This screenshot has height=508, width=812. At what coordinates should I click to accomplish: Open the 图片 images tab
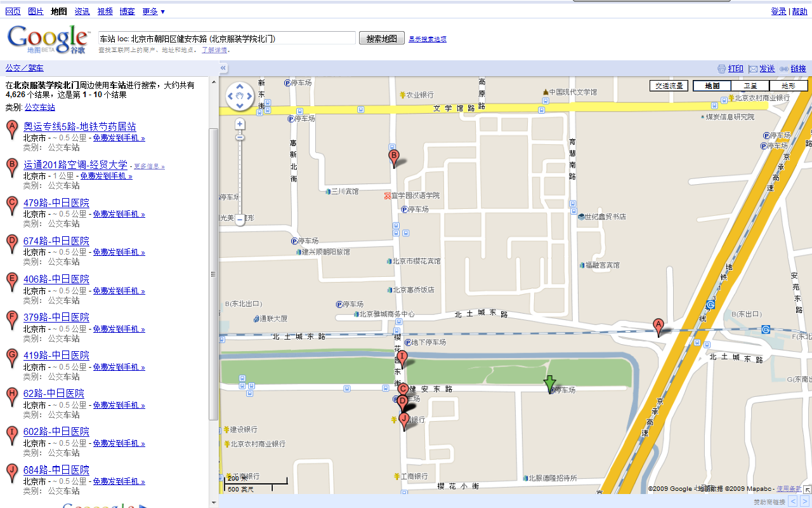[x=36, y=11]
